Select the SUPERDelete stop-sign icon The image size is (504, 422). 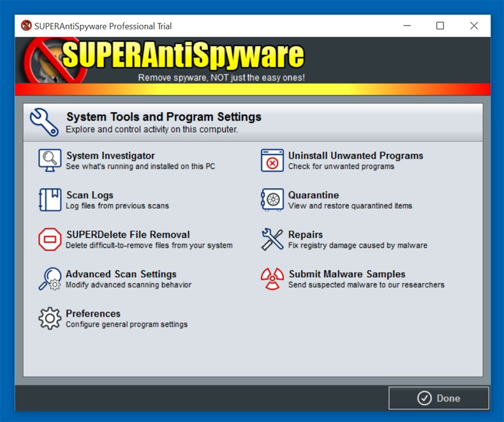pyautogui.click(x=50, y=239)
